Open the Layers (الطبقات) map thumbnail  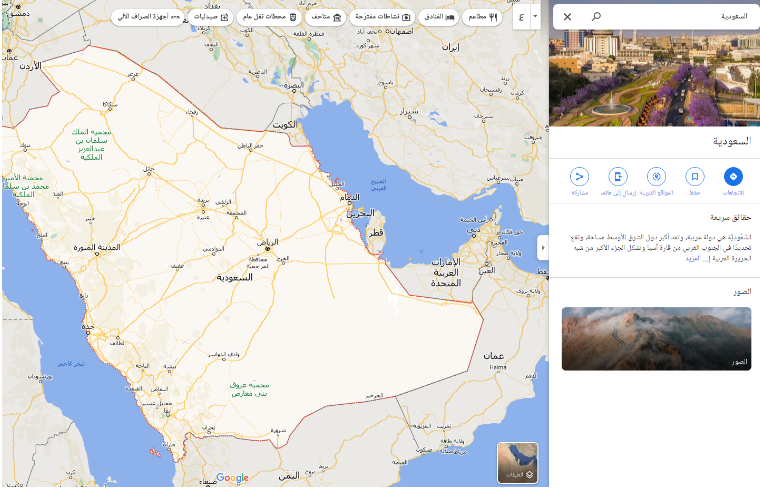pos(517,463)
